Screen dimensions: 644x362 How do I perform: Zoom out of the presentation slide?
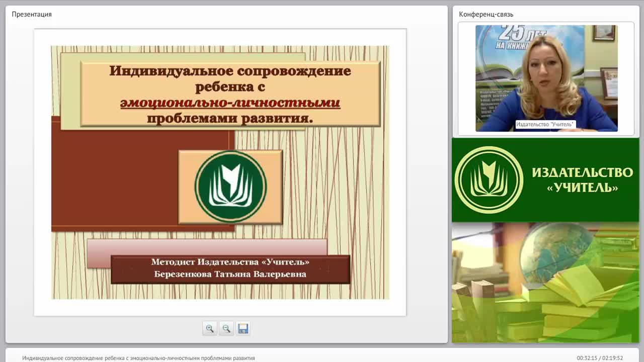click(226, 328)
